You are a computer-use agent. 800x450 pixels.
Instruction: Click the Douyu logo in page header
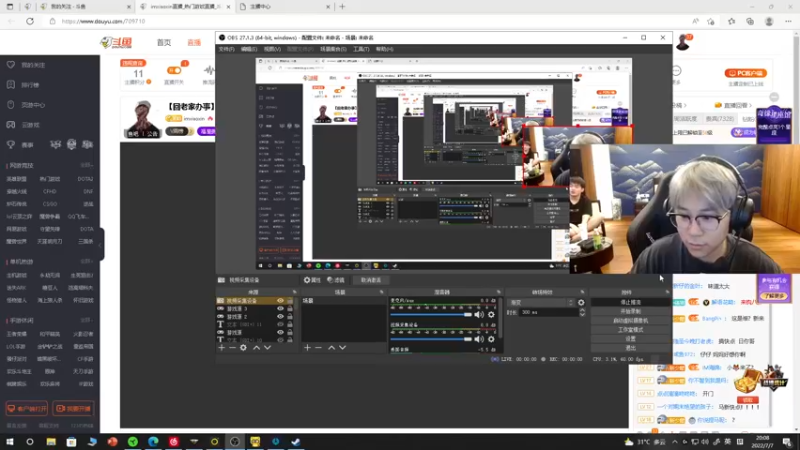pos(116,42)
